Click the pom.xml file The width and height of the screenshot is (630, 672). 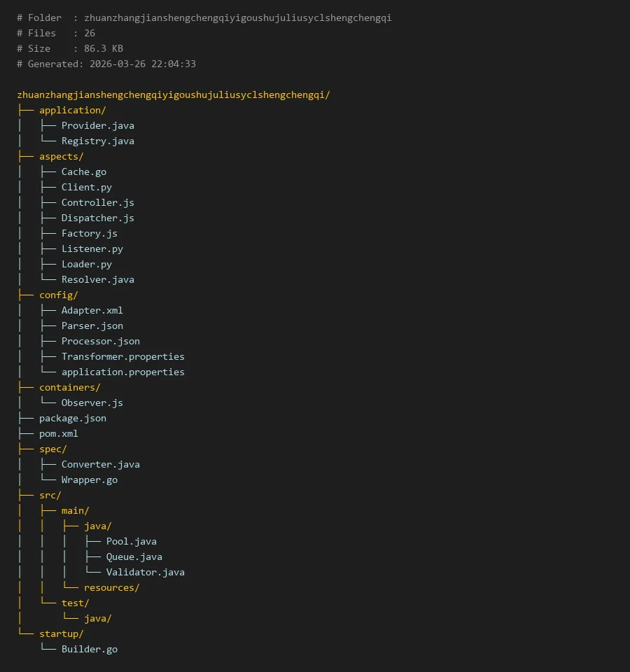[58, 433]
